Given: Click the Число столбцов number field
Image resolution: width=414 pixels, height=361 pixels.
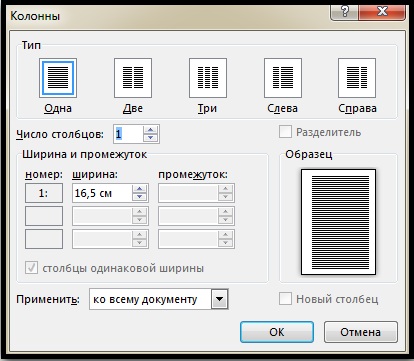Looking at the screenshot, I should click(x=128, y=134).
